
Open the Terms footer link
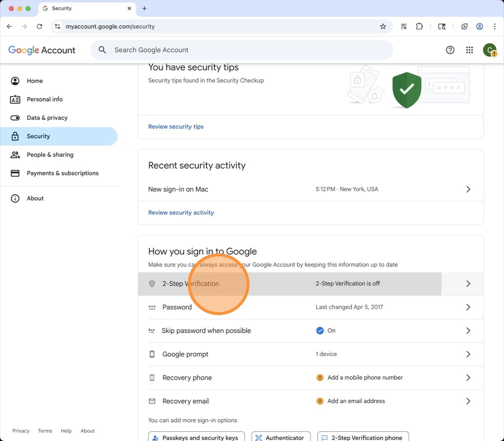click(x=45, y=431)
